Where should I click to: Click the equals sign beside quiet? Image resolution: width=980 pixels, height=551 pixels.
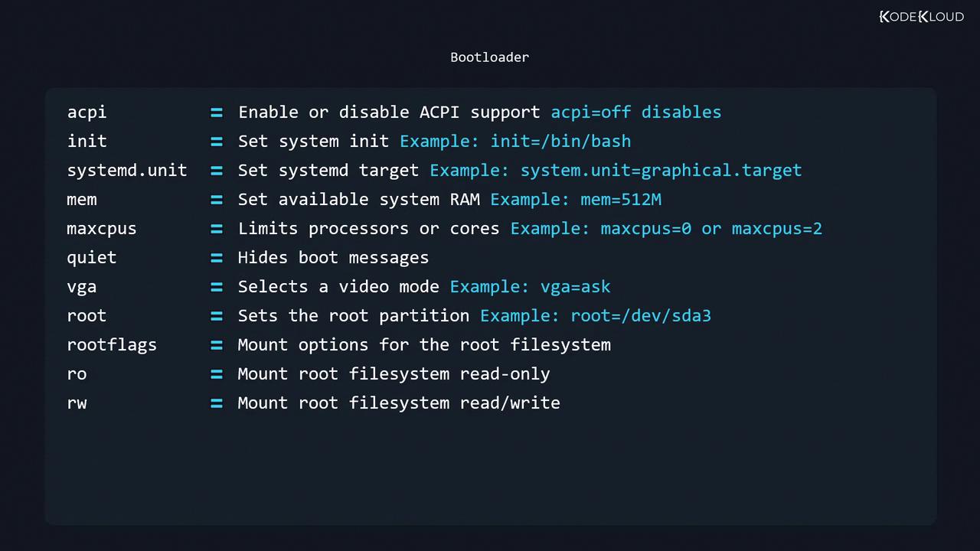(217, 258)
